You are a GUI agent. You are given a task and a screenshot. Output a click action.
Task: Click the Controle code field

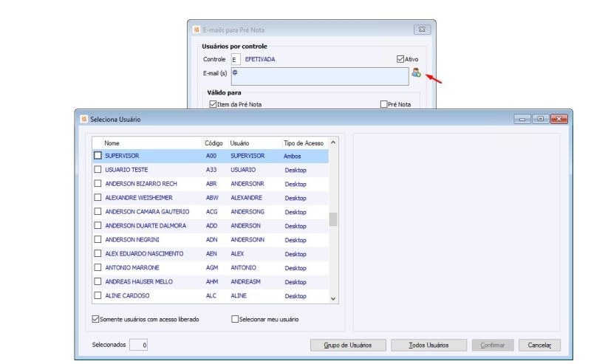click(x=236, y=59)
